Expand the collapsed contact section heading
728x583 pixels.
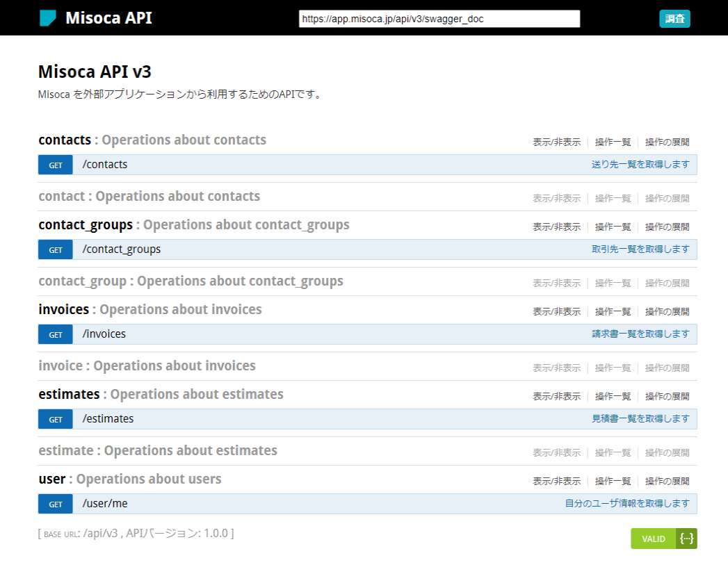click(x=62, y=197)
